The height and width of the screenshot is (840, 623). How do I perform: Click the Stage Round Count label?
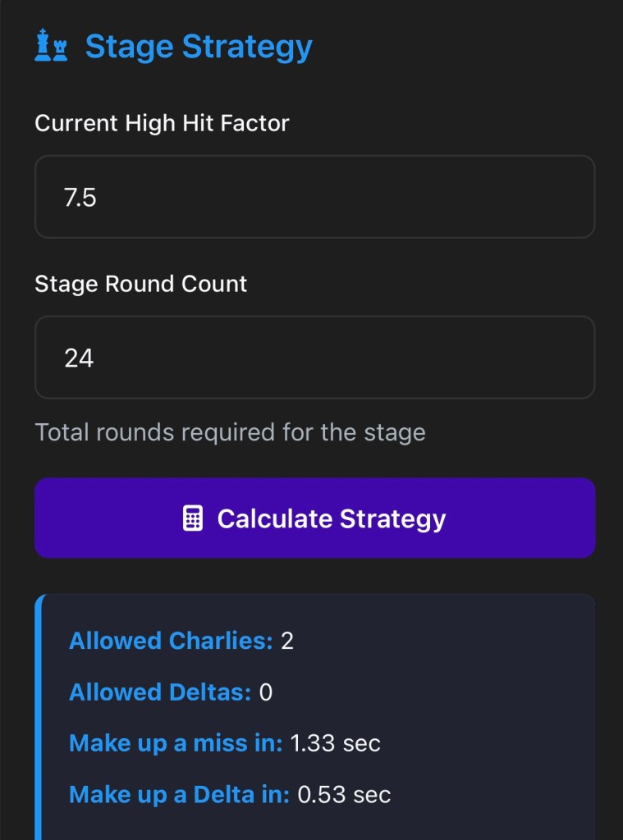[140, 284]
